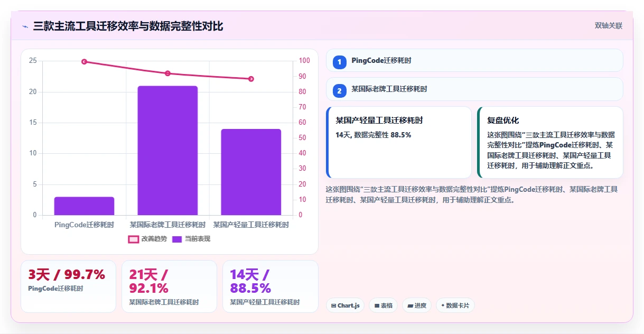Viewport: 644px width, 334px height.
Task: Click the x-axis label 某国际老牌工具迁移耗时
Action: [167, 225]
